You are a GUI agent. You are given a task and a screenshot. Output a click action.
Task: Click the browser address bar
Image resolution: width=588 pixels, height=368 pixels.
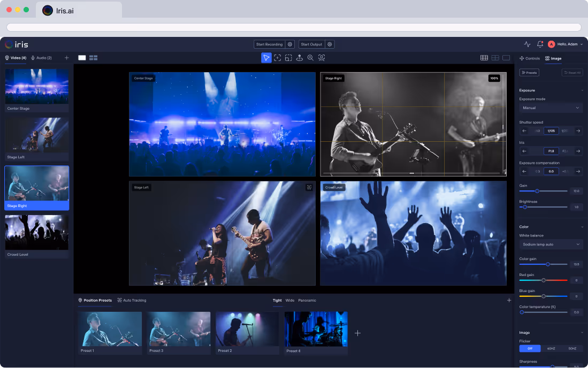point(294,27)
